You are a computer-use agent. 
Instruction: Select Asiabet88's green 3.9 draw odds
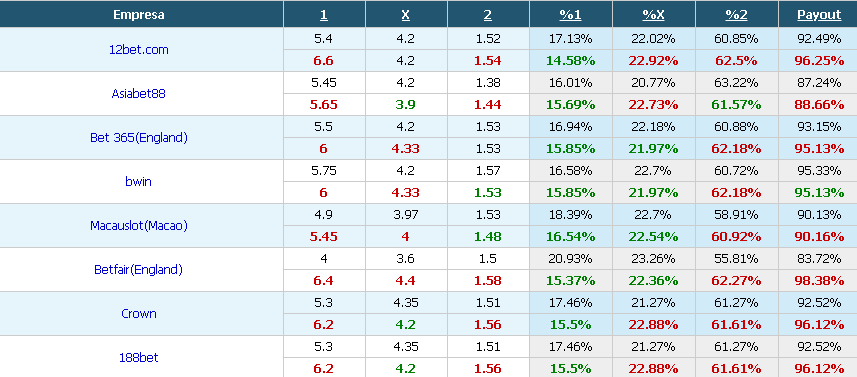tap(406, 105)
